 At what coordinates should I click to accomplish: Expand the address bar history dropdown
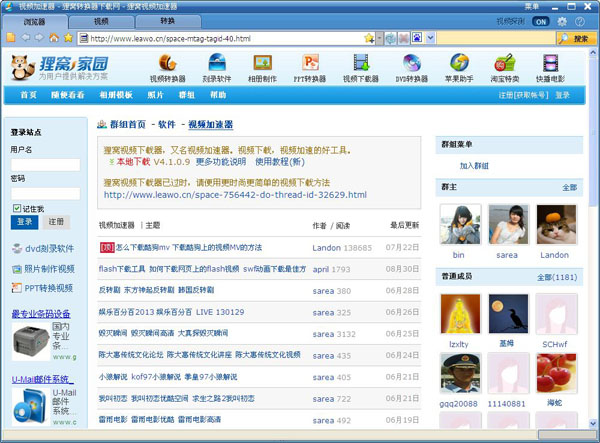[379, 38]
